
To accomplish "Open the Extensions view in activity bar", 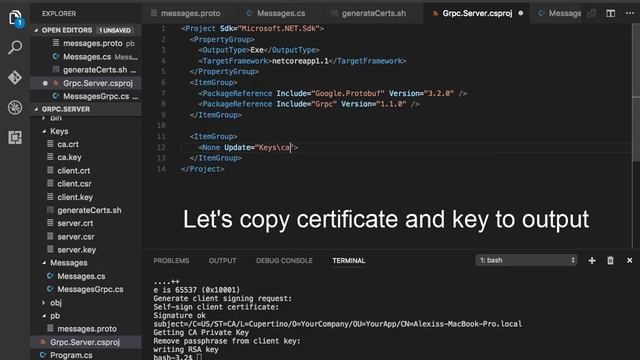I will (x=15, y=138).
